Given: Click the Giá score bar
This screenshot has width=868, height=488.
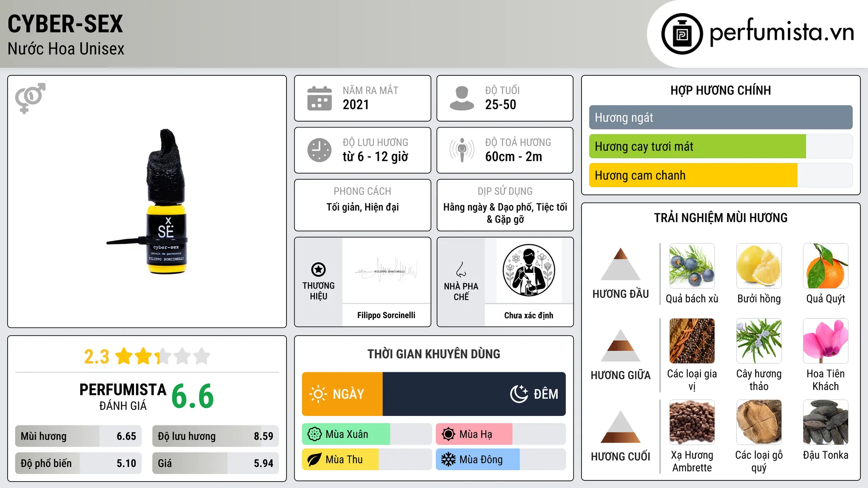Looking at the screenshot, I should pyautogui.click(x=215, y=463).
